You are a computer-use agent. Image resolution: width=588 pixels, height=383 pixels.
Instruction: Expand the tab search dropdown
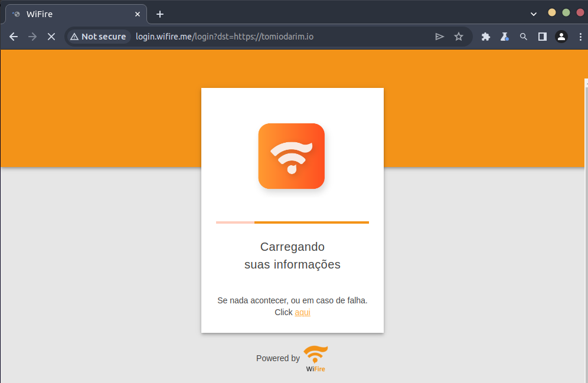[x=534, y=14]
